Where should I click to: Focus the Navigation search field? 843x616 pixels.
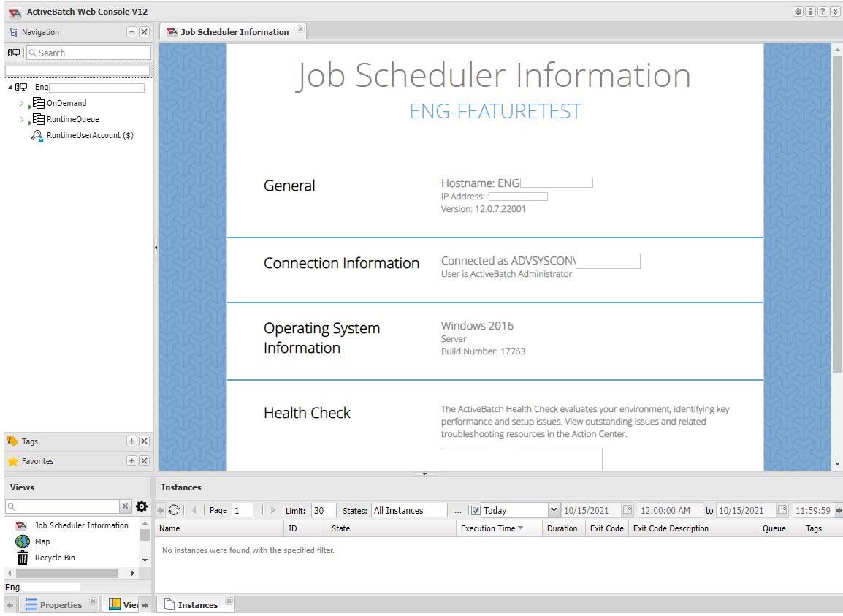coord(88,53)
